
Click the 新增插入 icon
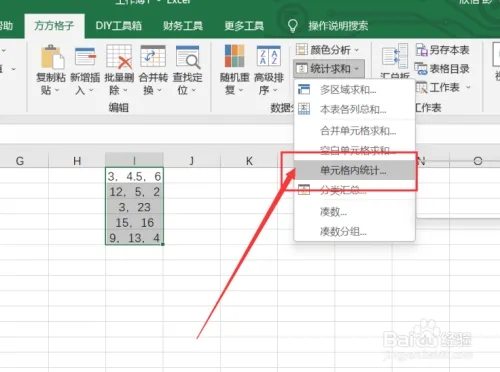(x=85, y=57)
